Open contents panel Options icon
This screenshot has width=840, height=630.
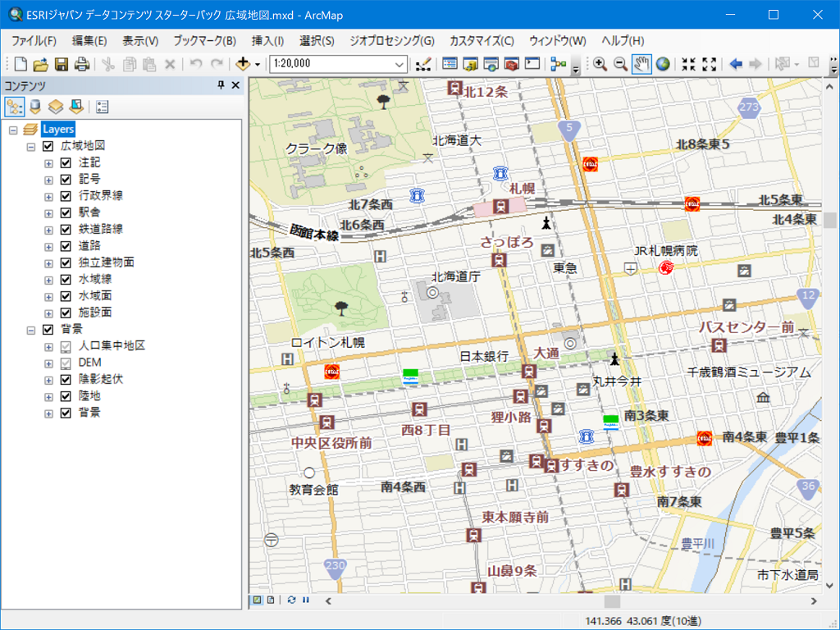coord(102,107)
